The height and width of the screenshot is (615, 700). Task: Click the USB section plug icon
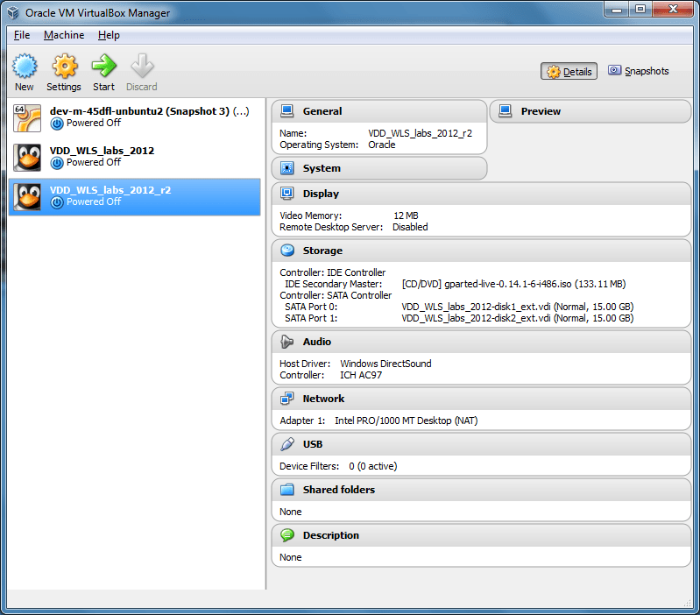287,444
